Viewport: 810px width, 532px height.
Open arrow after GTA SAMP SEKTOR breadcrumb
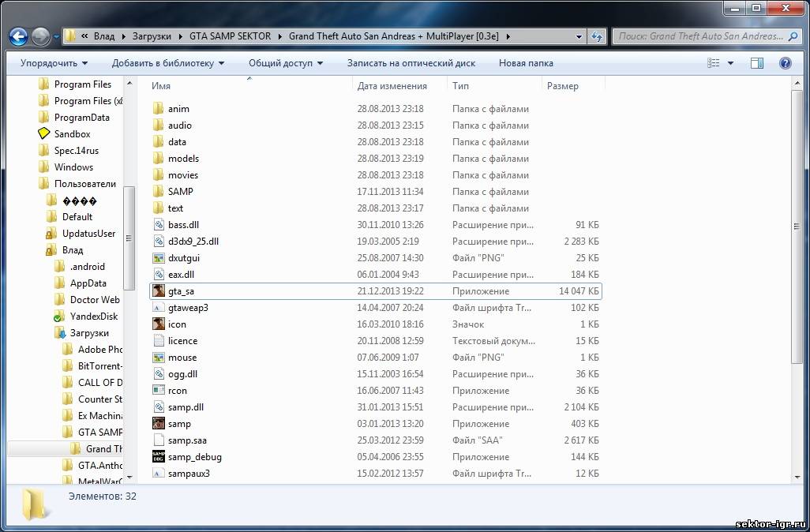tap(280, 36)
